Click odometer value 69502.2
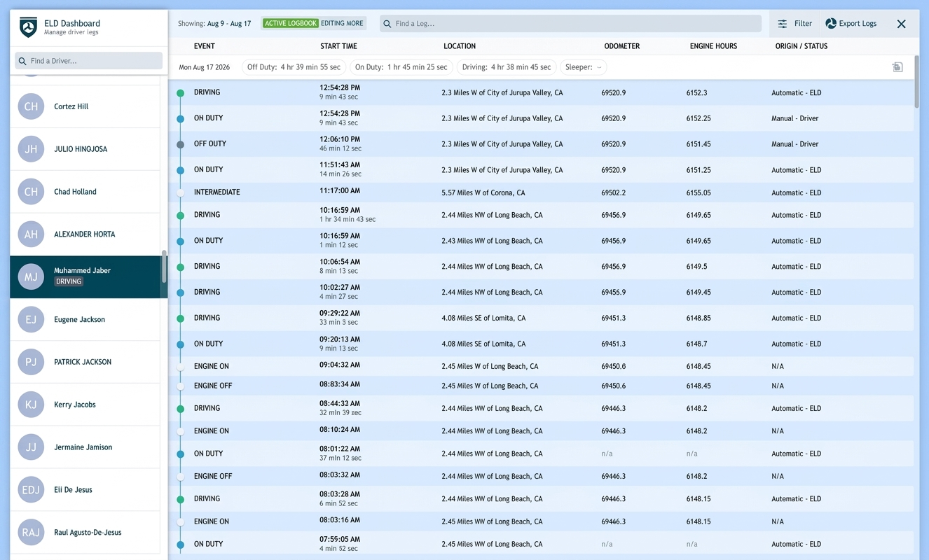Screen dimensions: 929x560 pyautogui.click(x=614, y=192)
